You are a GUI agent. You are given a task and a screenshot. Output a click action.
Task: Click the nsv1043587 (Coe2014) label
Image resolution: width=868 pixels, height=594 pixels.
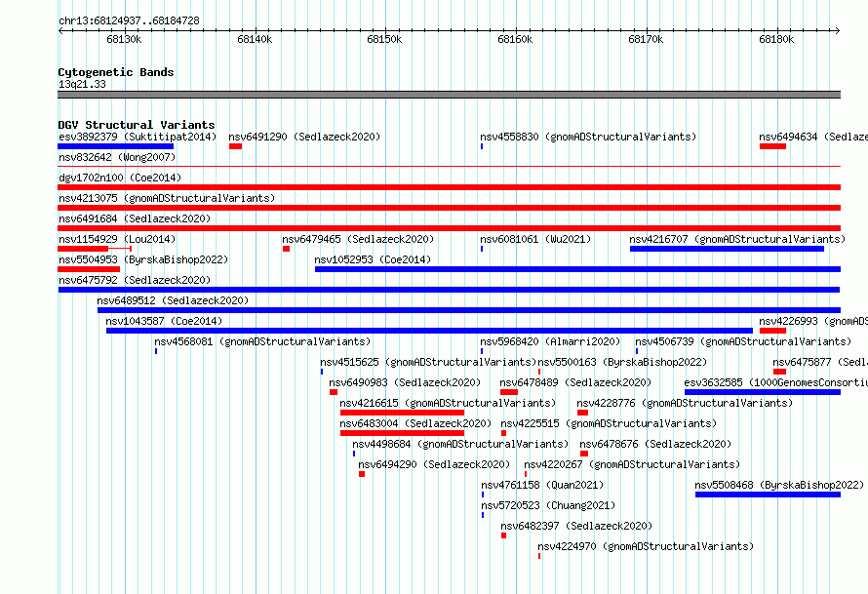tap(164, 321)
